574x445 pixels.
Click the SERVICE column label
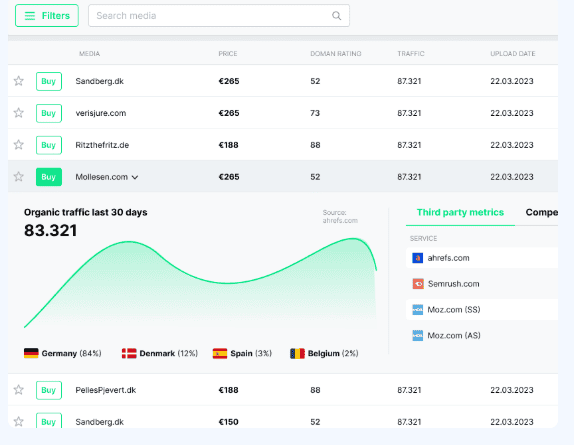click(424, 239)
